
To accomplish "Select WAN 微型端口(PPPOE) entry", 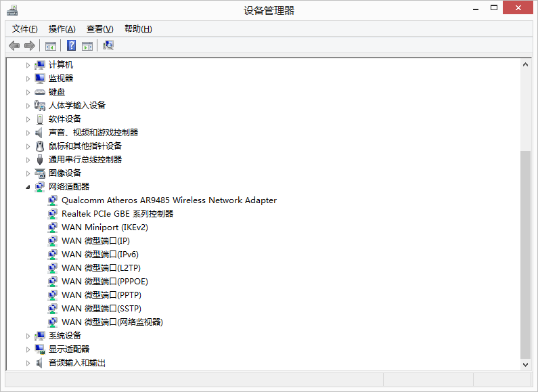I will 105,282.
